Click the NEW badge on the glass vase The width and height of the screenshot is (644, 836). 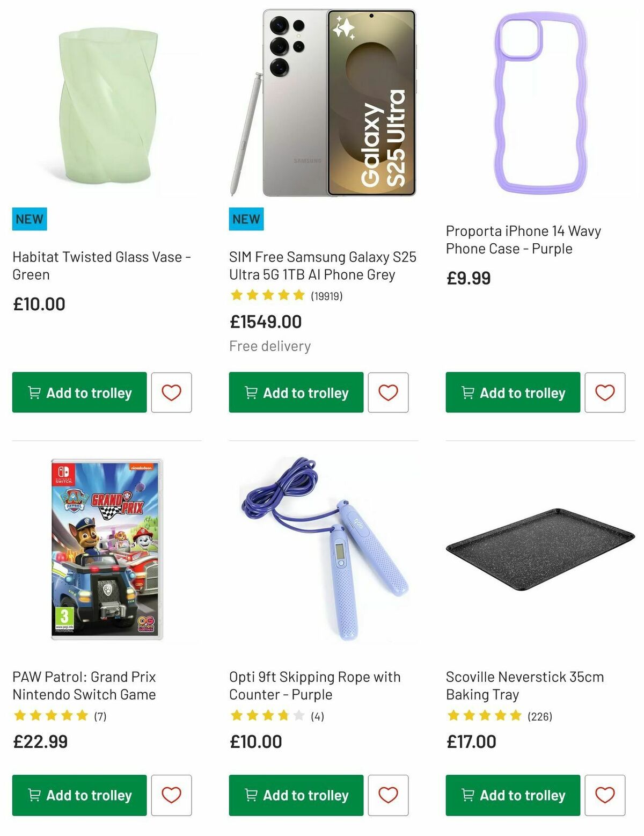click(29, 219)
